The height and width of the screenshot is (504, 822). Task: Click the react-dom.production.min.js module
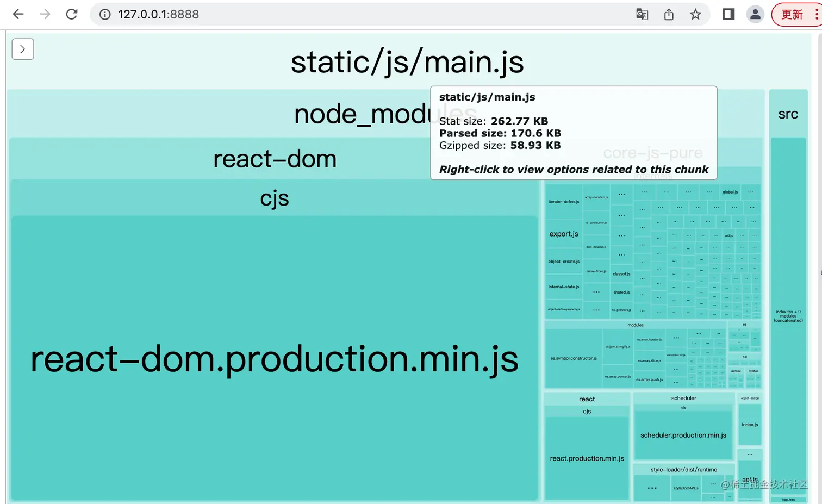(x=275, y=359)
